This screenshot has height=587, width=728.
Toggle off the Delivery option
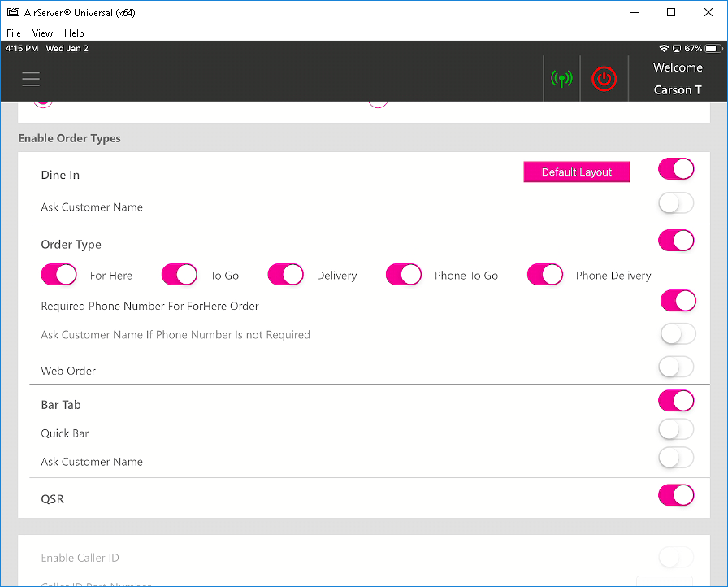click(285, 275)
